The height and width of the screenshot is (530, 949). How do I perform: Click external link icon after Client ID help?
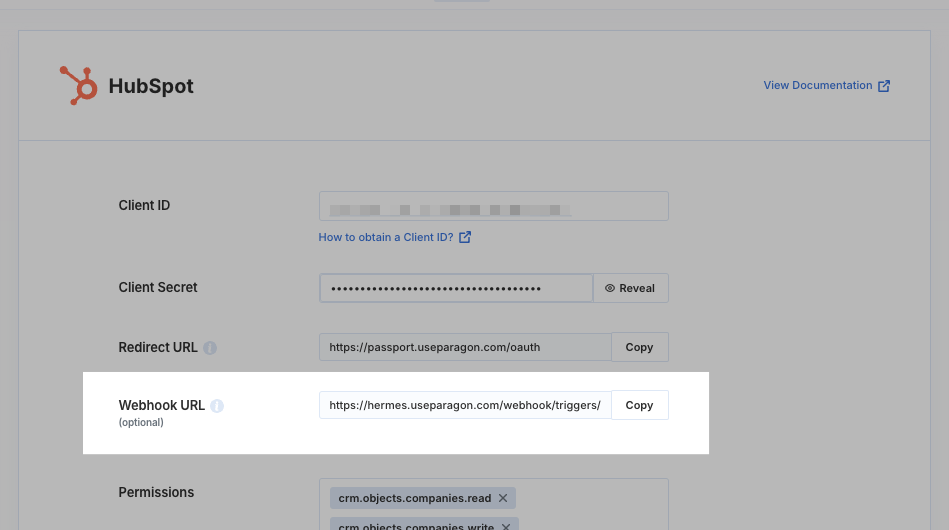coord(465,237)
